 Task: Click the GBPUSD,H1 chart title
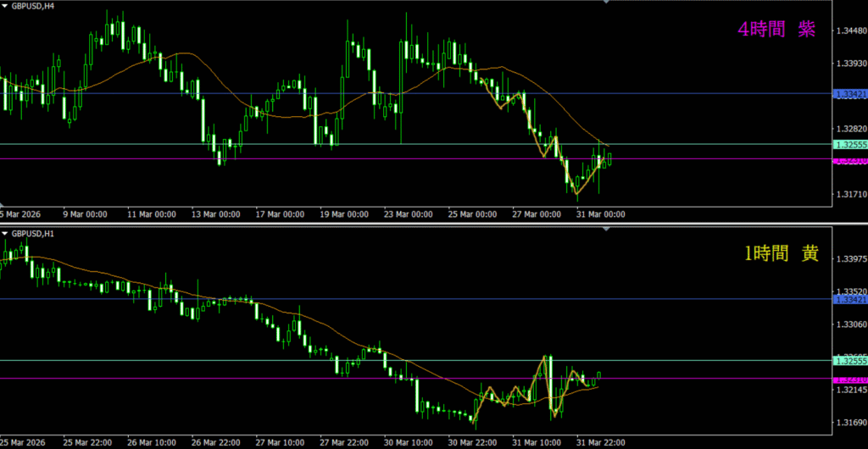point(33,233)
